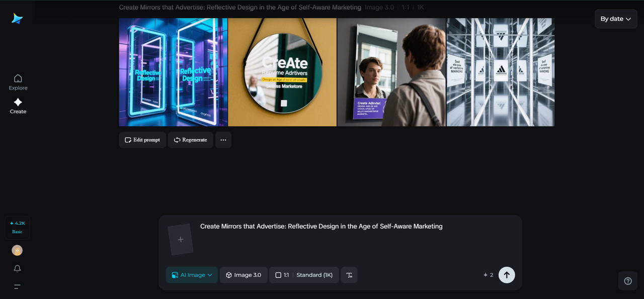Click the Regenerate button
Viewport: 644px width, 299px height.
[190, 140]
